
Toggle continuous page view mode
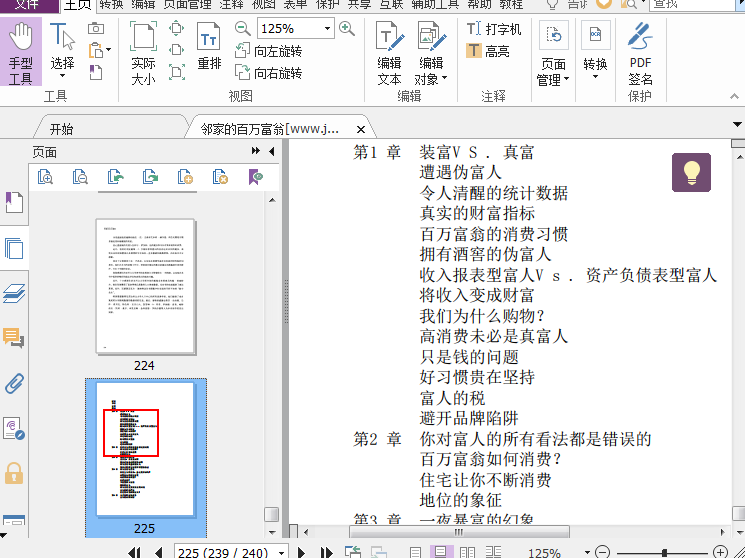pos(441,551)
